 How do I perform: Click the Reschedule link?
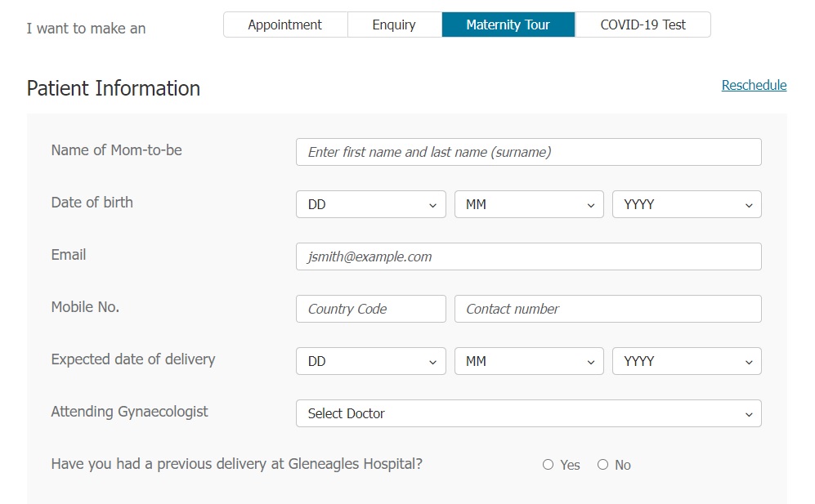coord(754,85)
